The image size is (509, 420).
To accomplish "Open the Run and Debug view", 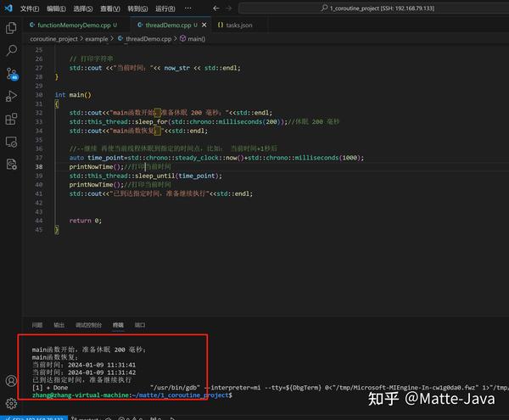I will pyautogui.click(x=11, y=96).
